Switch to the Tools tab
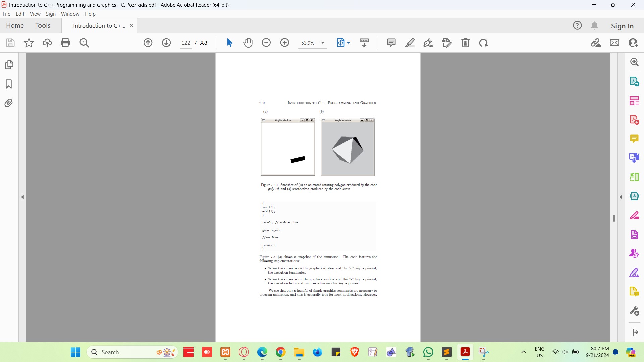 pyautogui.click(x=43, y=26)
